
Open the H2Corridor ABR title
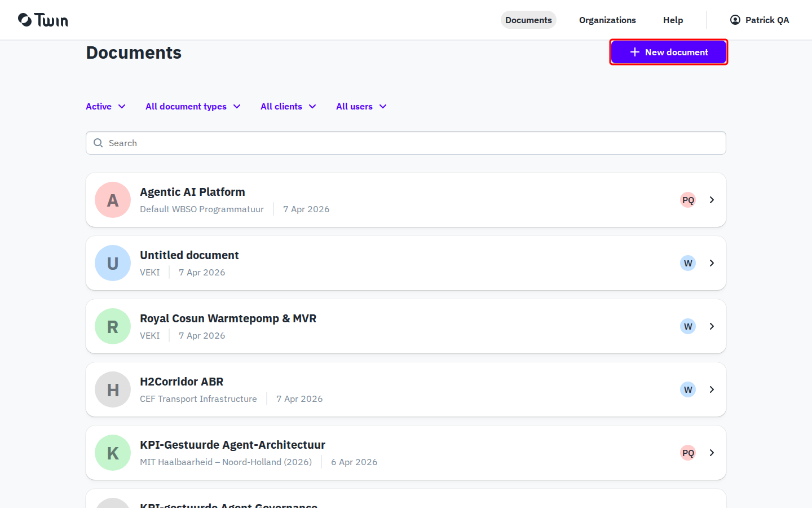pyautogui.click(x=182, y=382)
